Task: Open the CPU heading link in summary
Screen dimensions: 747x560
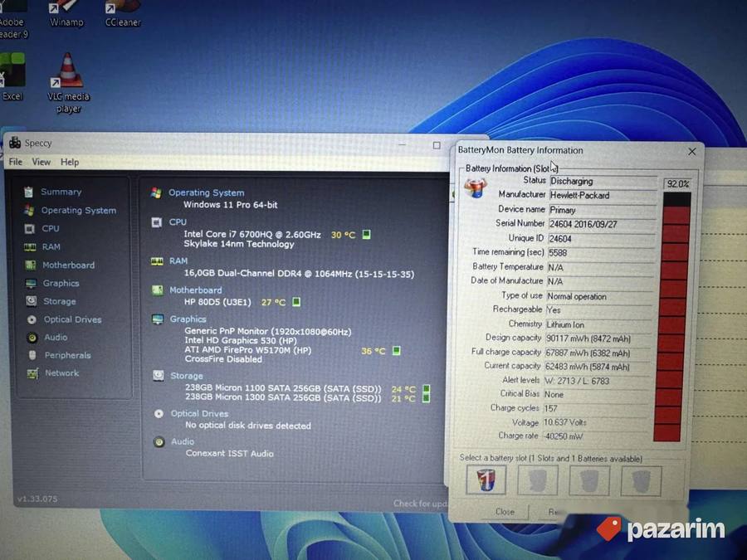Action: tap(178, 222)
